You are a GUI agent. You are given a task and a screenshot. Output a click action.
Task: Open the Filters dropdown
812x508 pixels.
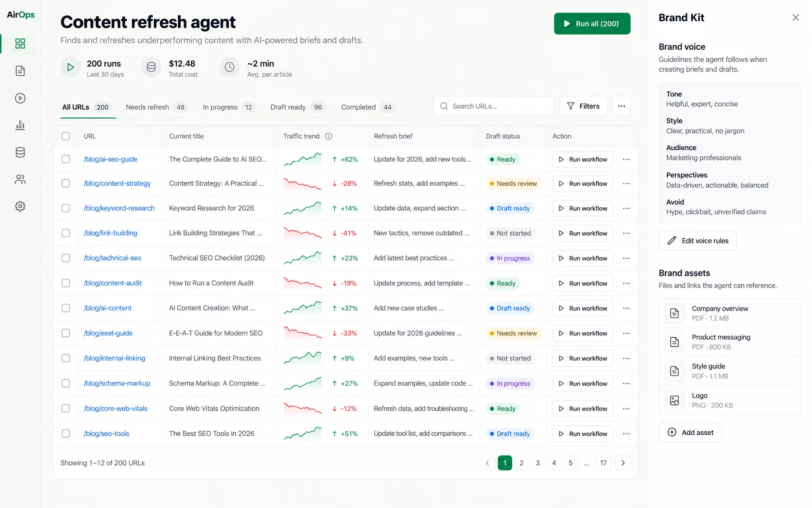tap(583, 106)
